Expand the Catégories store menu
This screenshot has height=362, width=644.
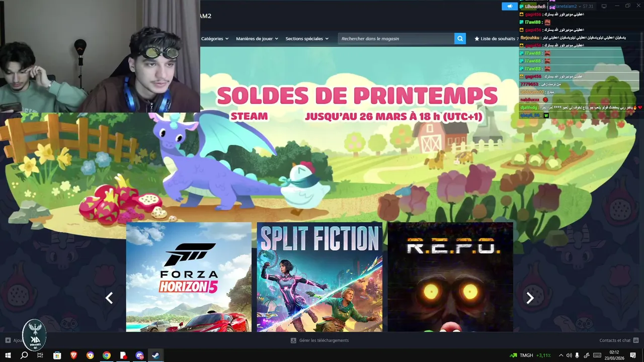pos(215,39)
